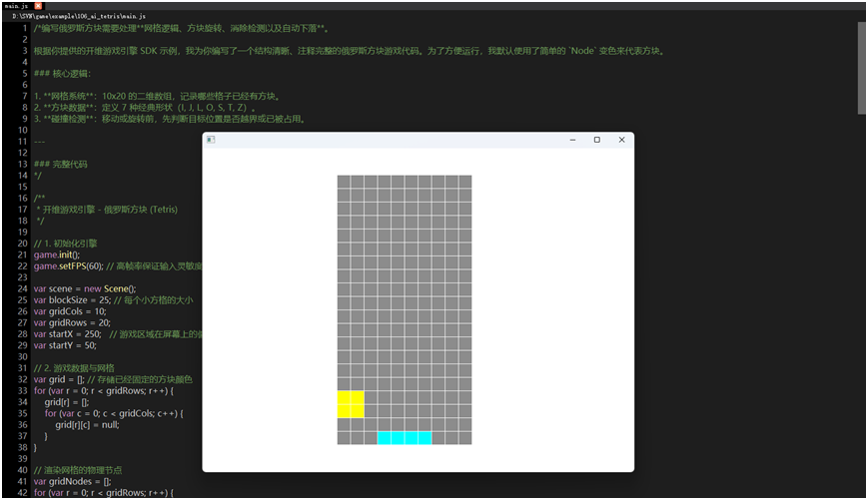Click comment line 9 about '碰撞检测'
Viewport: 868px width, 500px height.
tap(170, 119)
